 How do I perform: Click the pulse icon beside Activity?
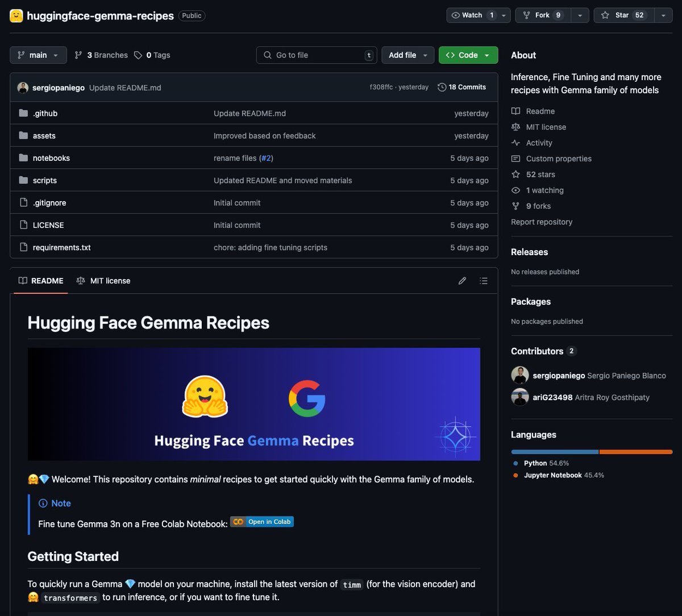click(x=515, y=143)
